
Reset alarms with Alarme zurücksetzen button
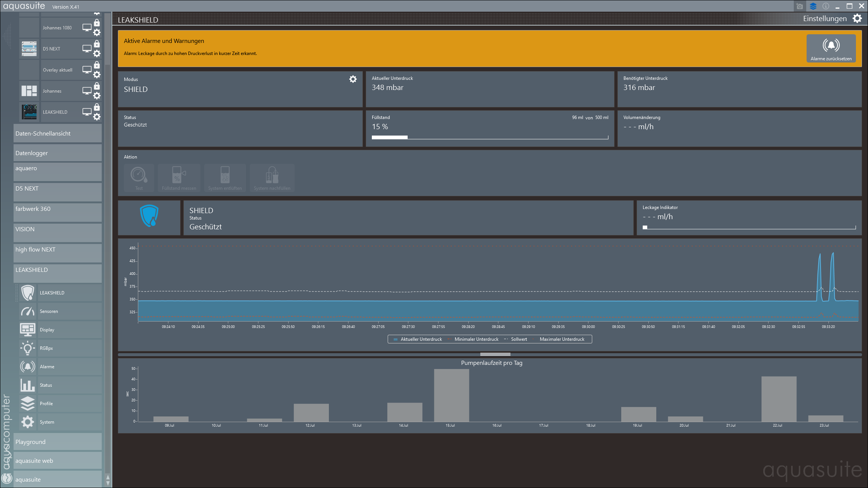click(831, 48)
